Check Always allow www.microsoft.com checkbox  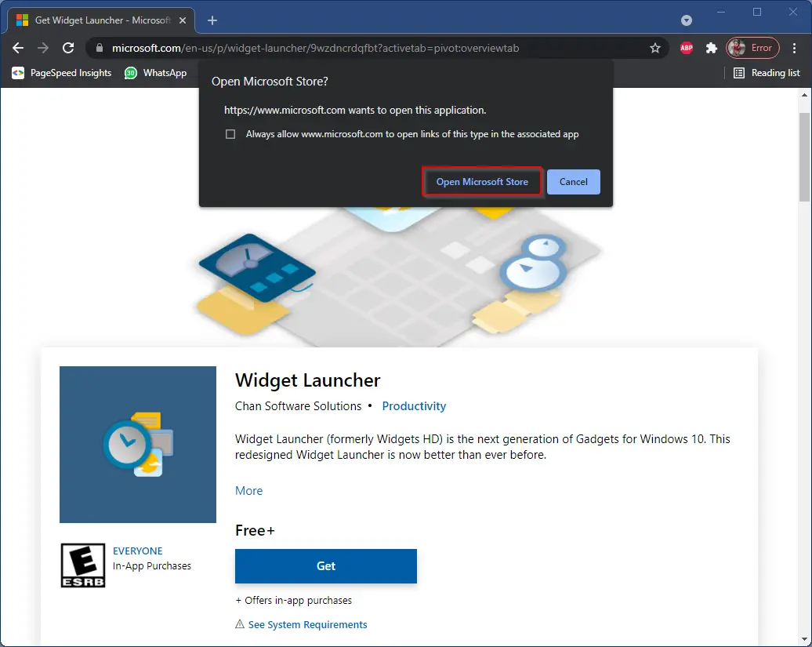pos(230,134)
